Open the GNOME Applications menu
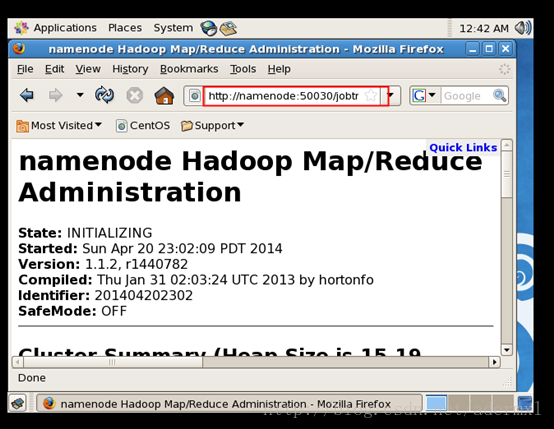Screen dimensions: 554x429 [55, 28]
